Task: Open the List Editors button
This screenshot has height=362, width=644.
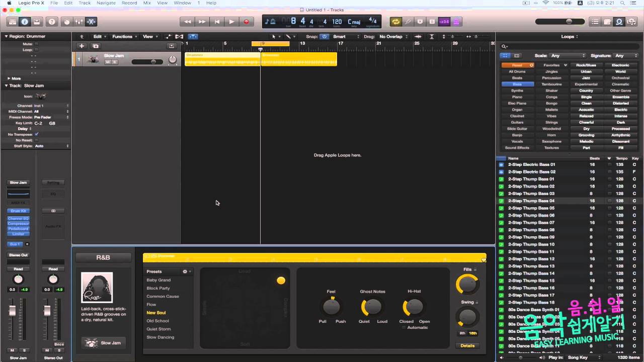Action: 595,22
